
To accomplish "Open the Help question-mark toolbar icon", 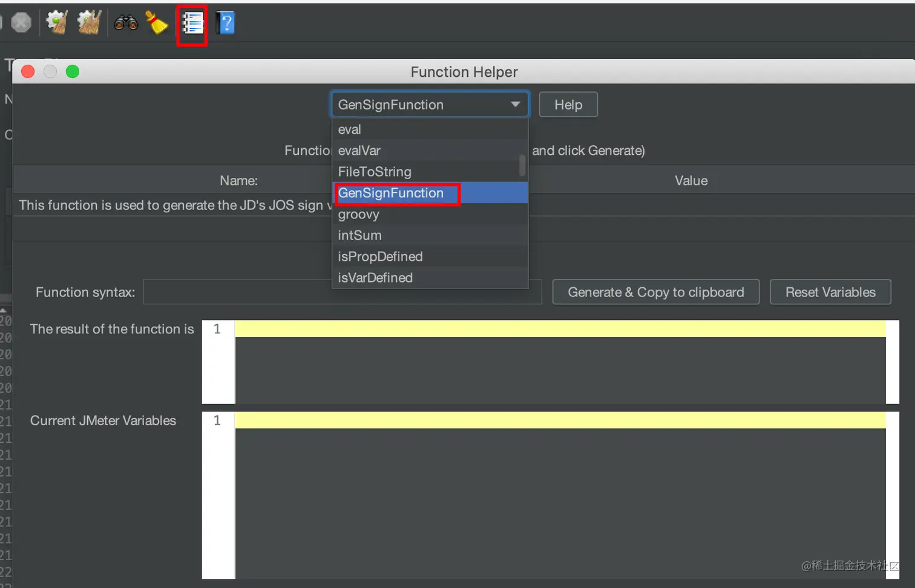I will 225,24.
